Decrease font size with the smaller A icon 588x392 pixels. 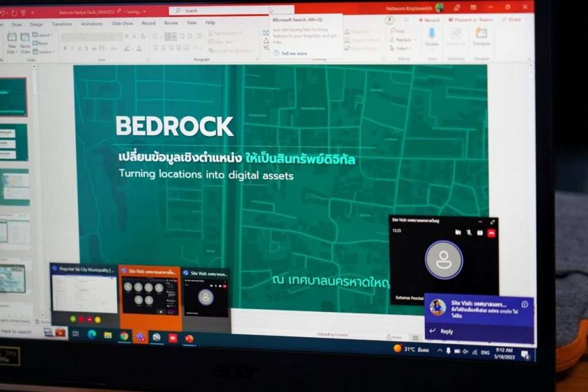coord(134,36)
